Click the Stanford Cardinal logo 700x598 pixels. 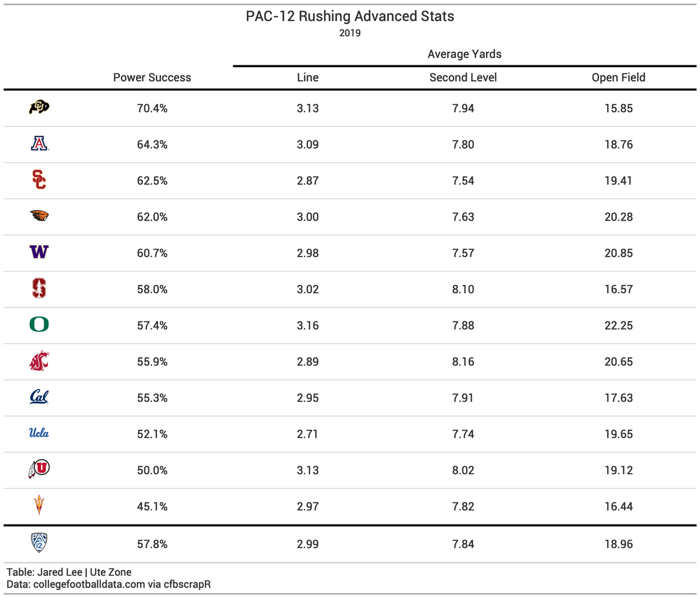(39, 288)
